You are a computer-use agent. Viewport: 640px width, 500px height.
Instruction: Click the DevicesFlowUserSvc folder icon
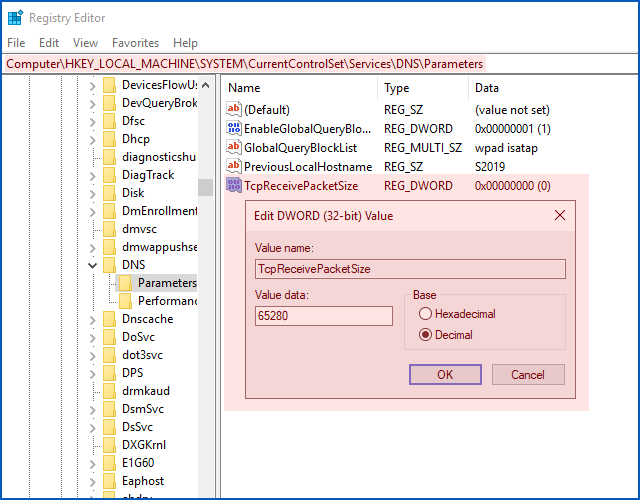pos(109,85)
